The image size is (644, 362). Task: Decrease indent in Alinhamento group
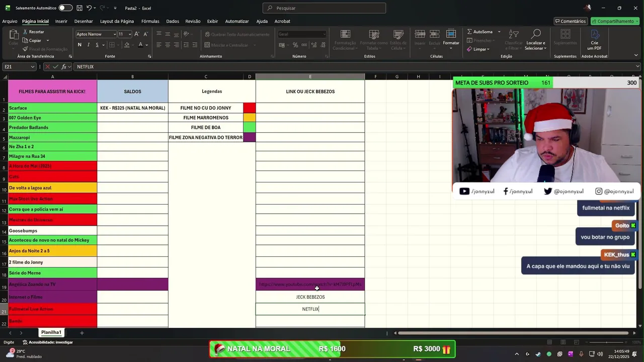click(186, 45)
